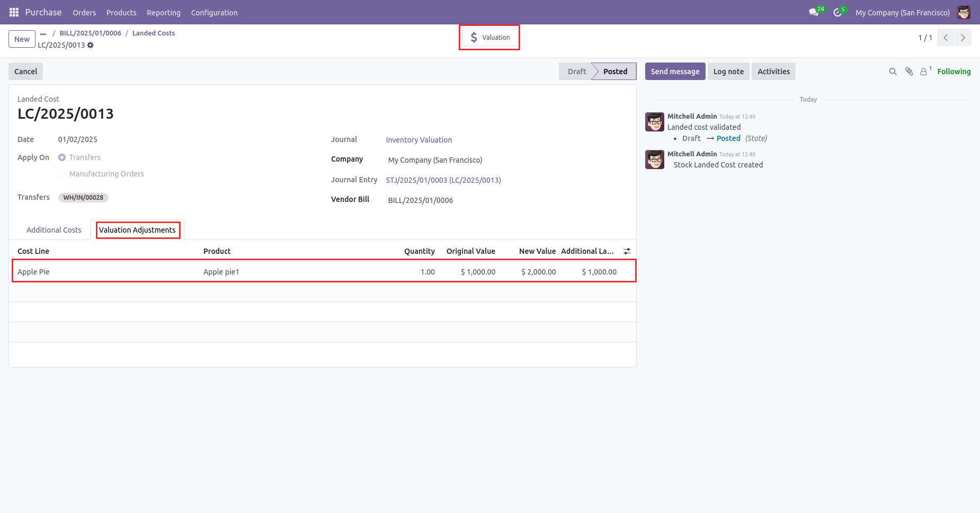Open column options adjust icon in table header

(x=627, y=251)
